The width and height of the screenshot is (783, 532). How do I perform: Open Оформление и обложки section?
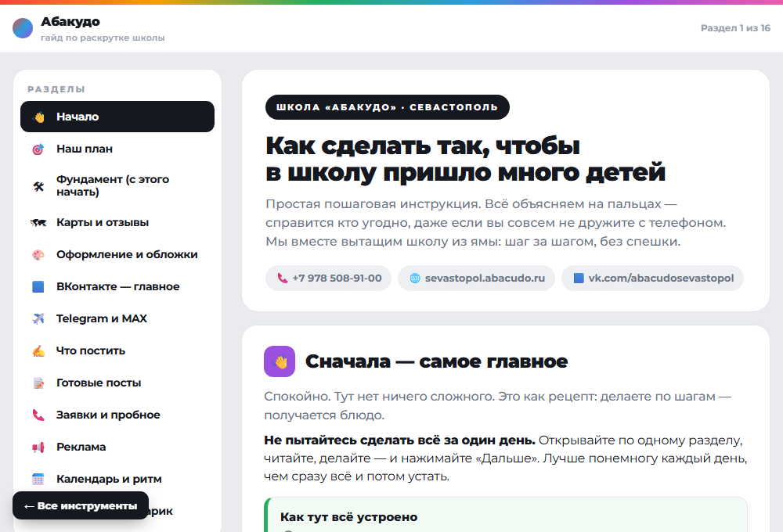(117, 254)
